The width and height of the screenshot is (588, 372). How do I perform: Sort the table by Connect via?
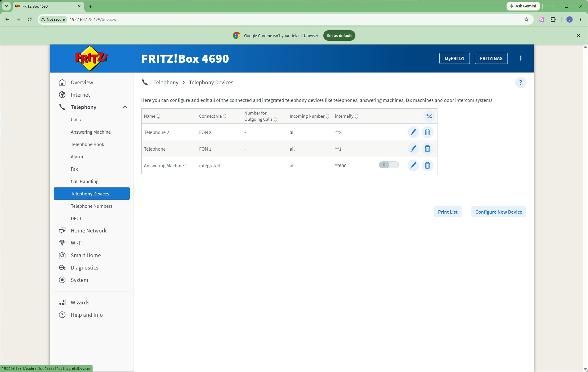tap(225, 116)
